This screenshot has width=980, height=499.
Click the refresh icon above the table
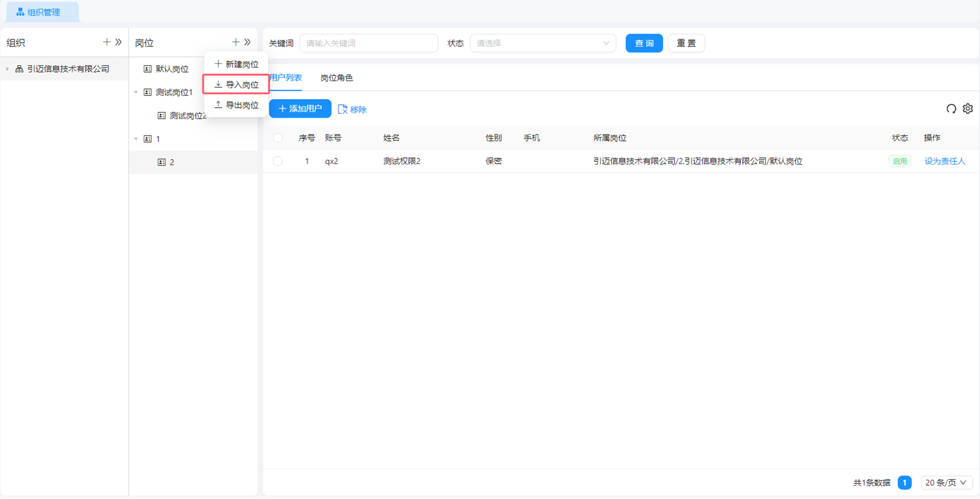point(951,109)
